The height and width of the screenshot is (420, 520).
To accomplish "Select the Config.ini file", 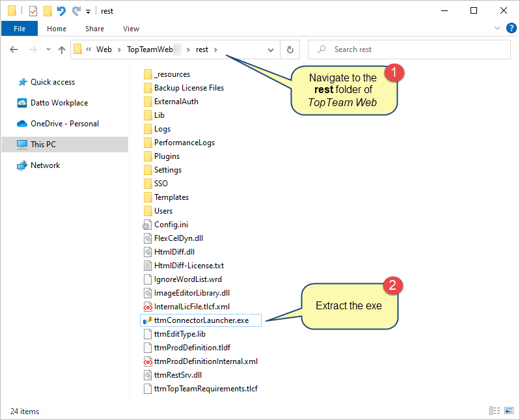I will click(166, 225).
